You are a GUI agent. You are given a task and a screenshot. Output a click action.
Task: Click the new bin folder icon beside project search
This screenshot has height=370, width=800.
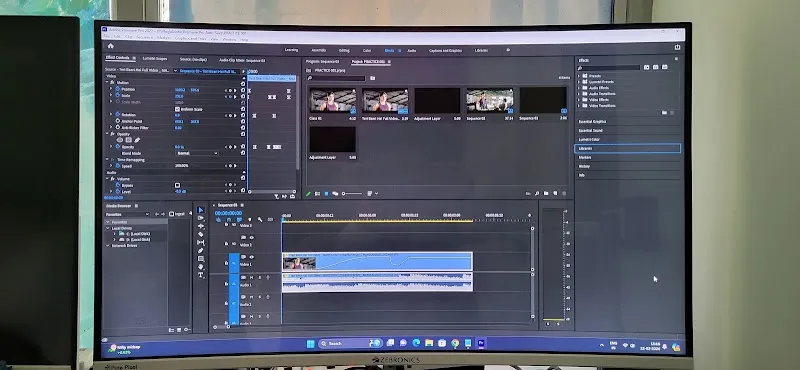[x=372, y=78]
